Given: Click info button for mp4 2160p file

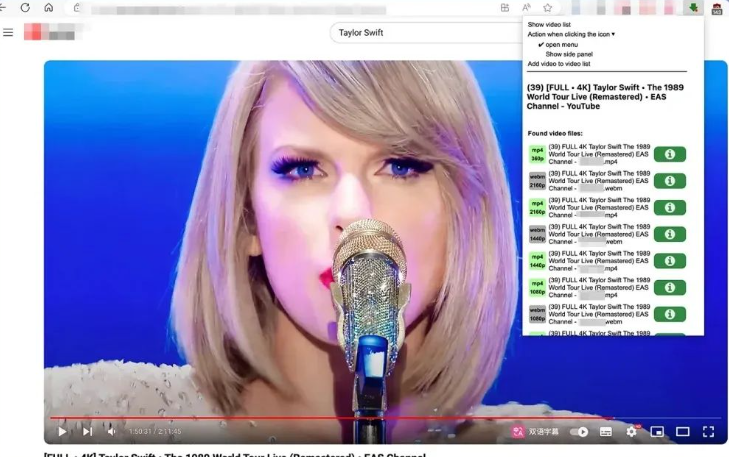Looking at the screenshot, I should click(x=670, y=207).
